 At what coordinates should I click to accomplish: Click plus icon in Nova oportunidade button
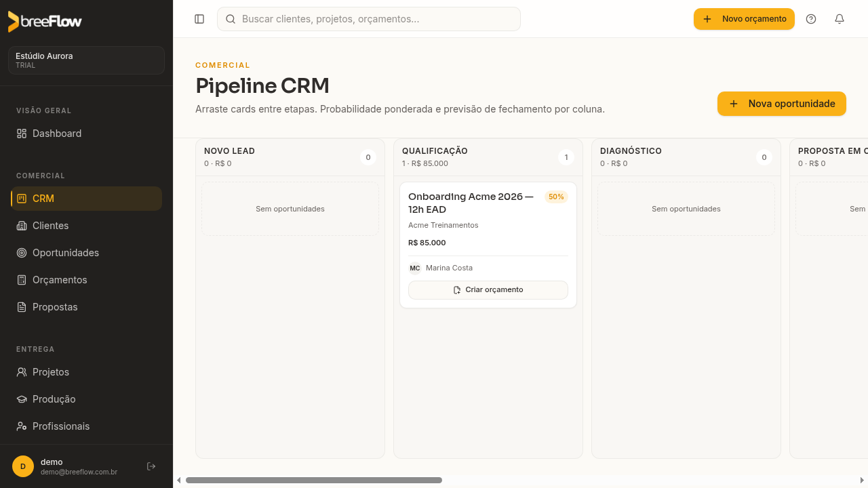[734, 104]
